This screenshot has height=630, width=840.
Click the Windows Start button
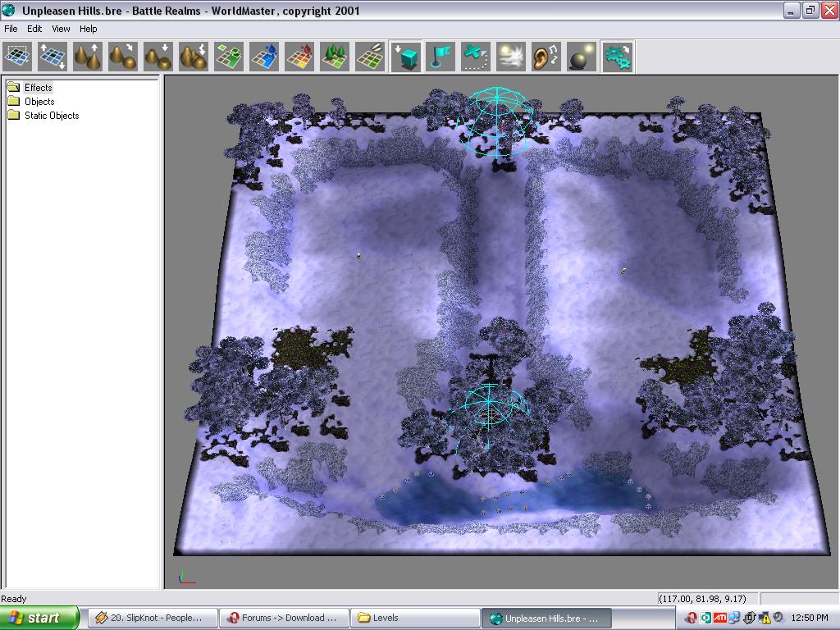tap(39, 618)
